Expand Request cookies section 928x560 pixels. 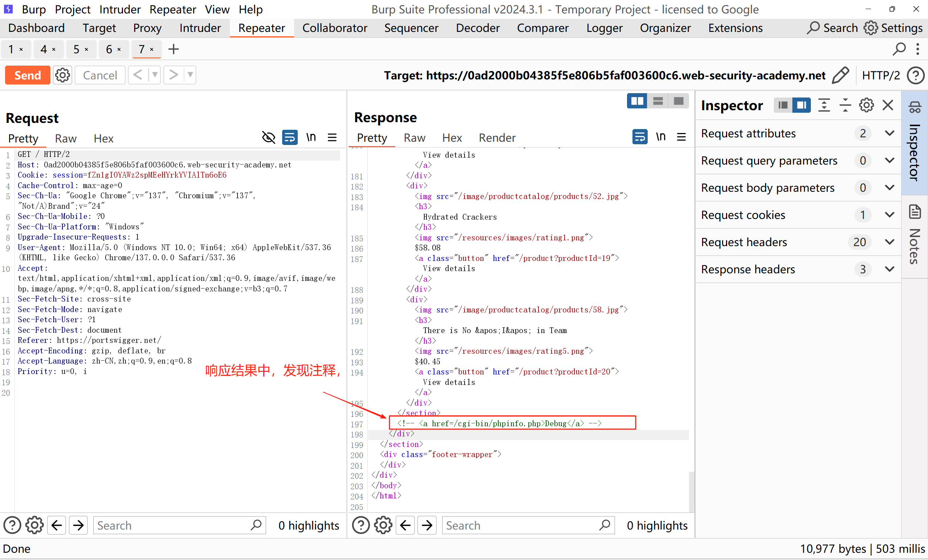[889, 215]
